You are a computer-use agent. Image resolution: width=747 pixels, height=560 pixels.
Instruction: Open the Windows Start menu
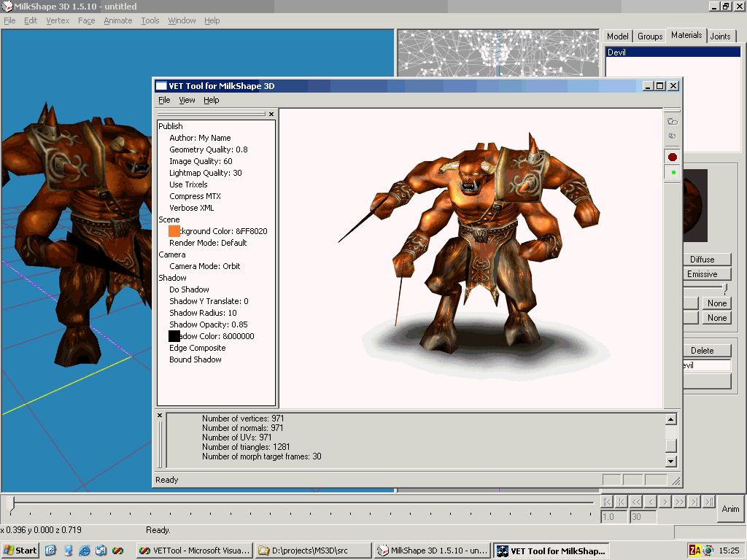pos(20,551)
